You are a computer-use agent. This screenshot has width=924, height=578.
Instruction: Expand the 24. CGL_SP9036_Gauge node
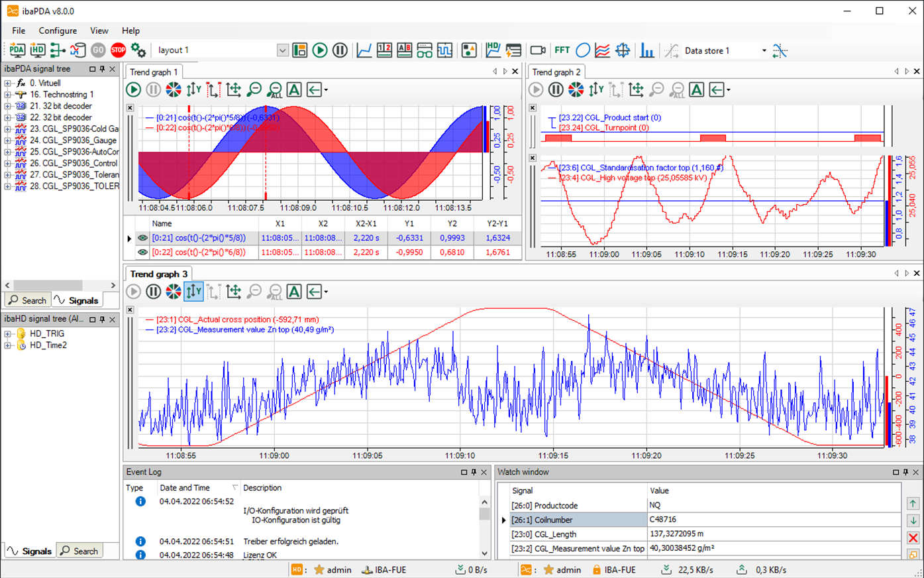[x=7, y=141]
